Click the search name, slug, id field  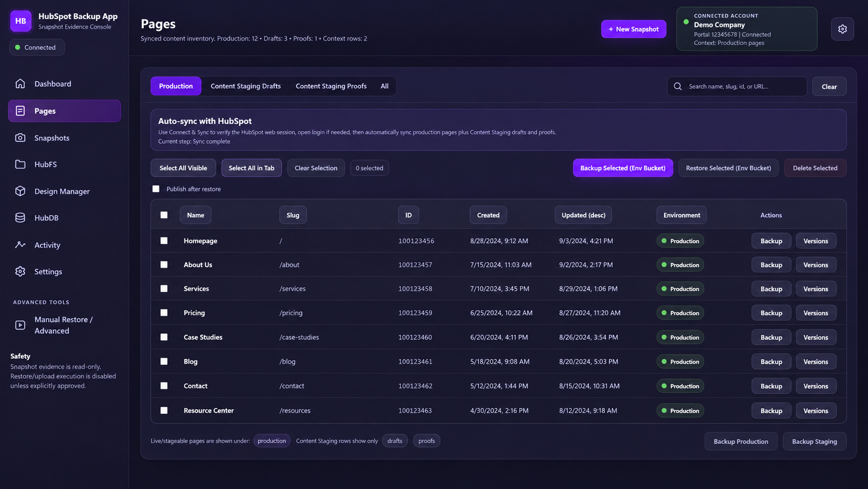coord(737,86)
